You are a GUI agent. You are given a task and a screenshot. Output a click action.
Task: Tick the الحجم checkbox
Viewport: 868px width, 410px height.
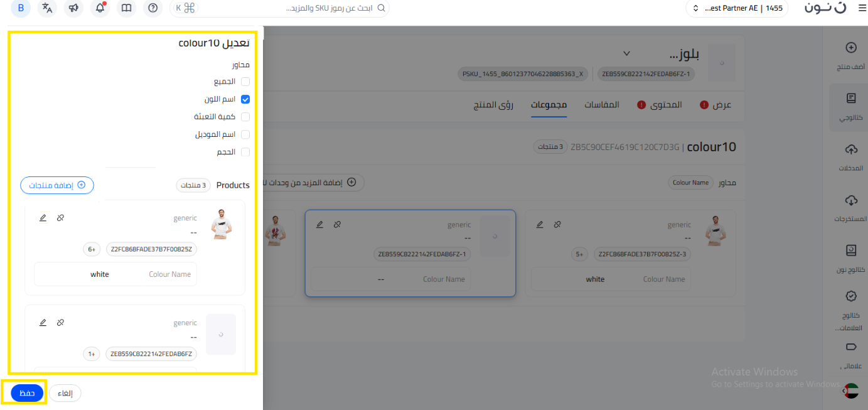point(245,152)
